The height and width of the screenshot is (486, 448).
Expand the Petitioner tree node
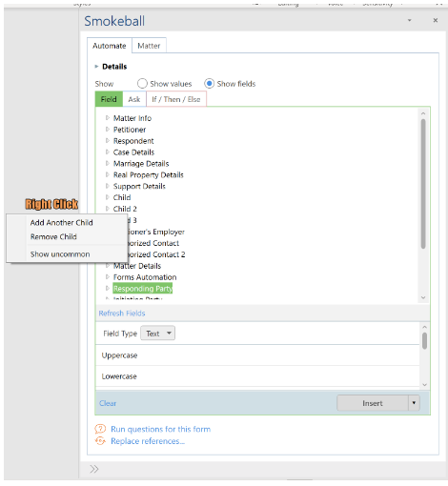click(108, 130)
